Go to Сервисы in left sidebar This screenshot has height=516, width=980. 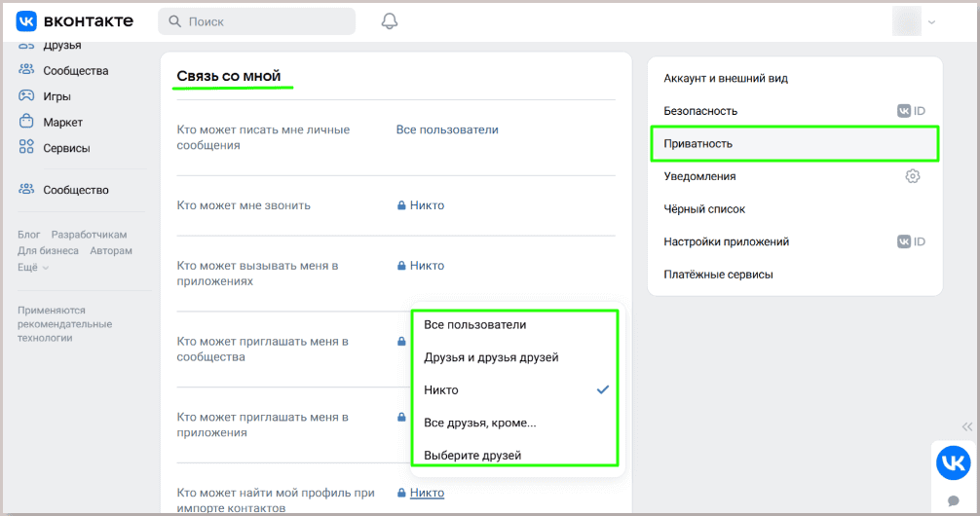(66, 147)
